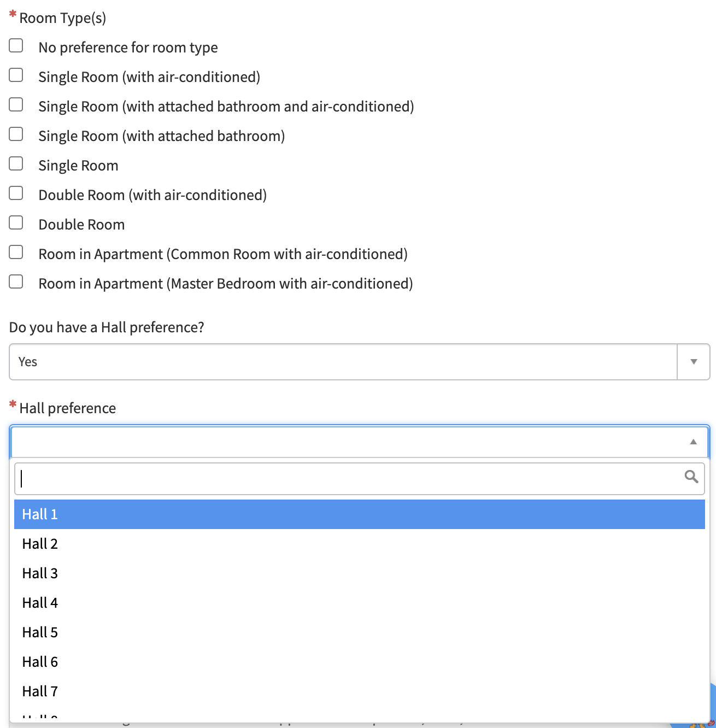
Task: Focus the Hall preference search field
Action: (350, 479)
